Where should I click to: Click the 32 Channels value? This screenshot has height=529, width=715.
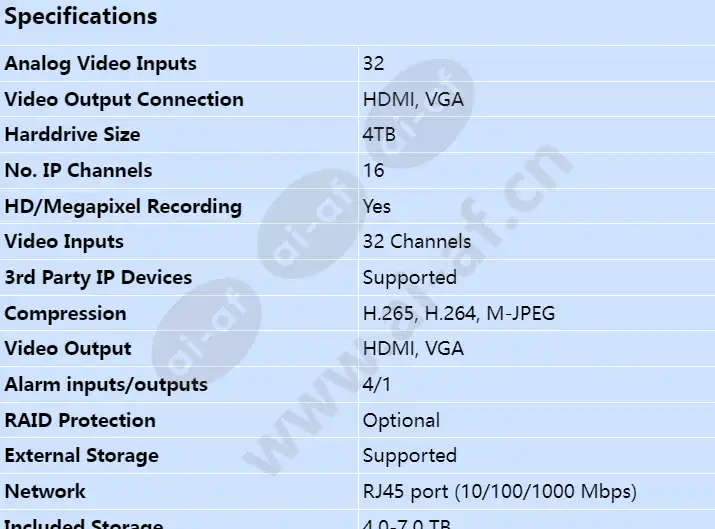pyautogui.click(x=417, y=242)
